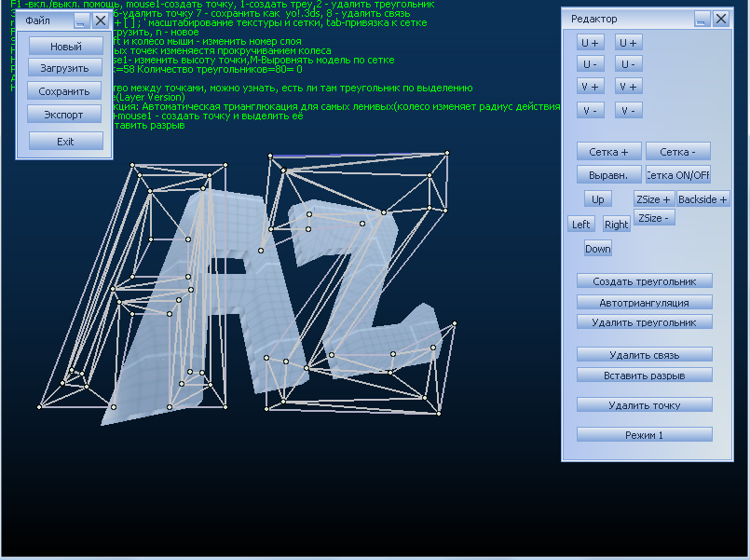Decrease grid with Сетка - button

(x=677, y=152)
